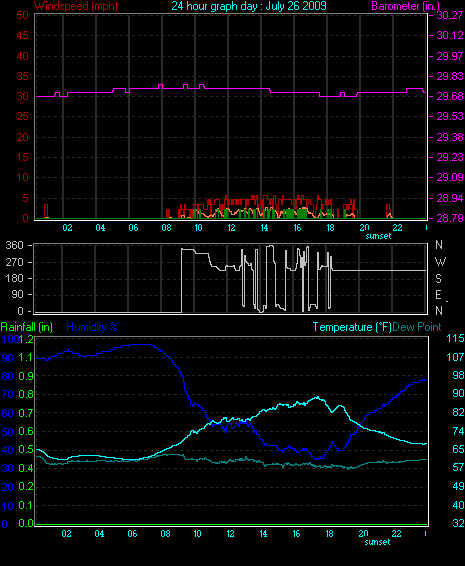
Task: Click the Dew Point legend label
Action: pyautogui.click(x=417, y=327)
